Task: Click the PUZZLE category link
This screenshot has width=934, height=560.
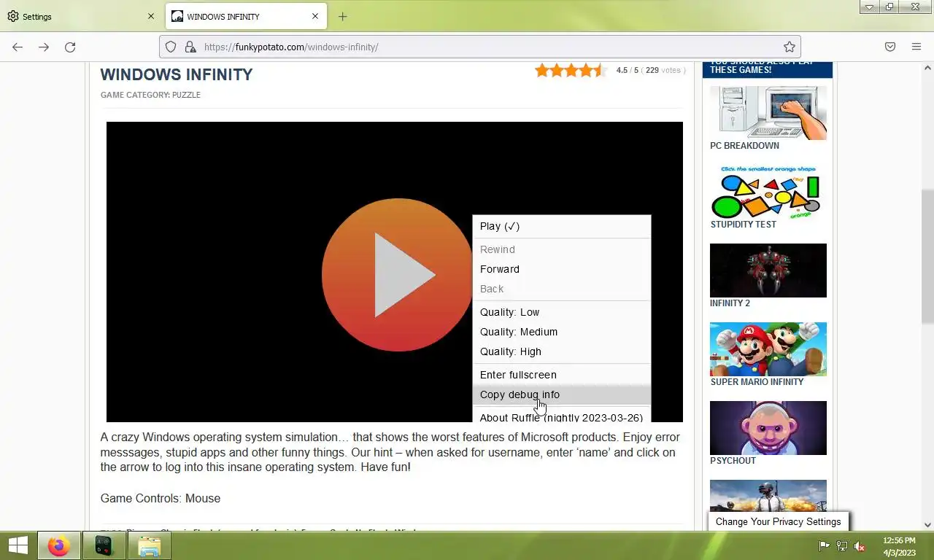Action: click(x=186, y=95)
